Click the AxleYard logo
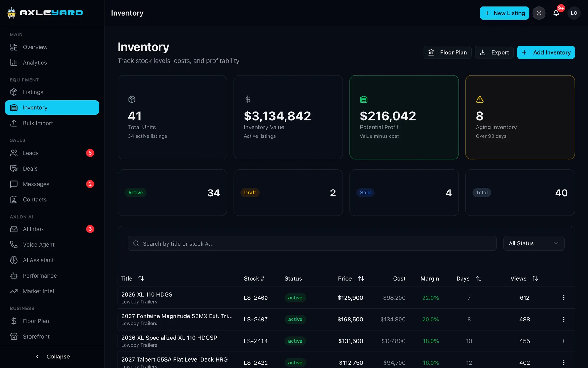Image resolution: width=588 pixels, height=368 pixels. pyautogui.click(x=45, y=13)
